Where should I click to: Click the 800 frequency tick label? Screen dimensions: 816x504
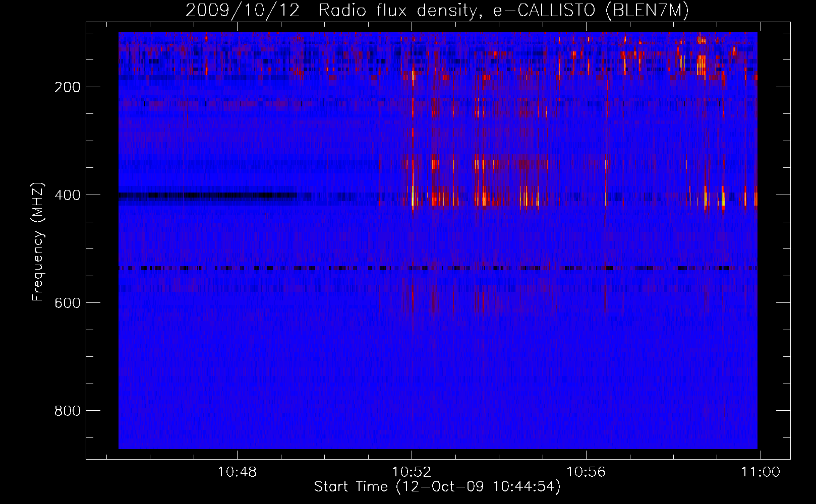click(x=68, y=411)
